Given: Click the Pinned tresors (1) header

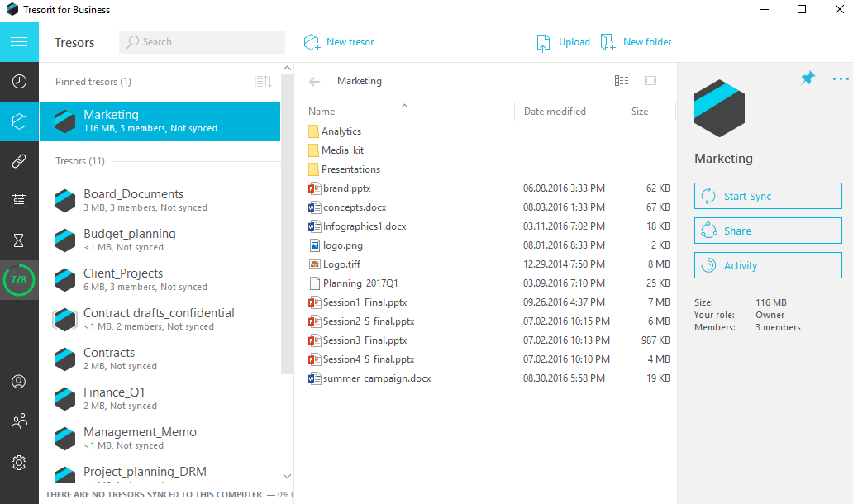Looking at the screenshot, I should point(93,82).
